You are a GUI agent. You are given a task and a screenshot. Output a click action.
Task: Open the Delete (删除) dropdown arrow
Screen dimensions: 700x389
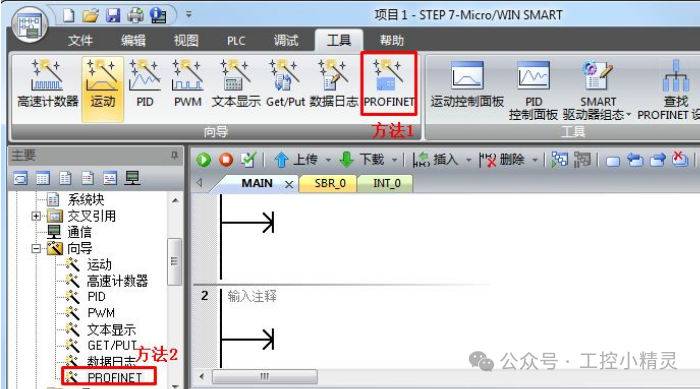coord(535,160)
